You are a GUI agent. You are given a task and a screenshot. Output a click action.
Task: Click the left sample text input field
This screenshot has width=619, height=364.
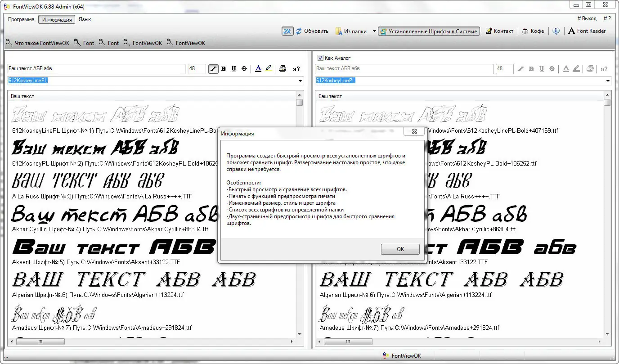tap(96, 69)
